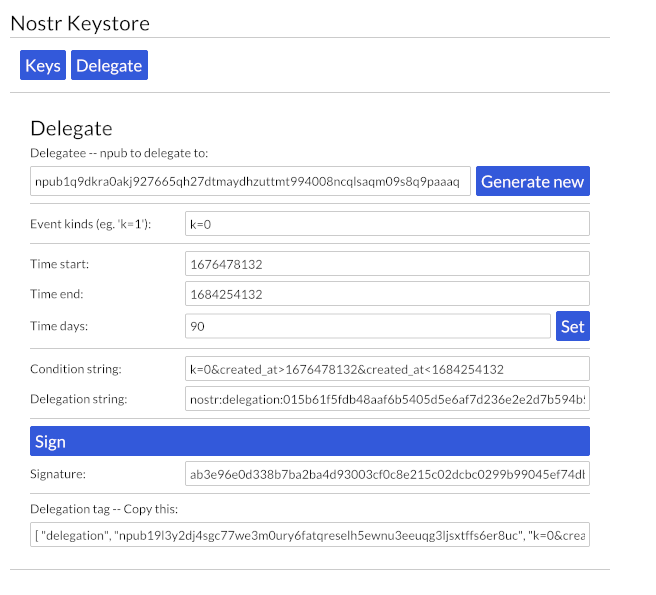Click the 'Time start:' label
Screen dimensions: 656x595
tap(59, 264)
